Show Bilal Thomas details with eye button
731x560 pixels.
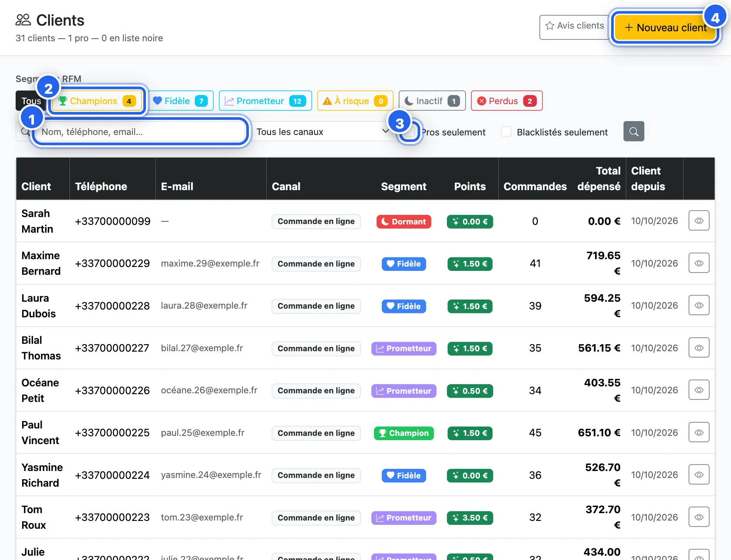point(699,348)
